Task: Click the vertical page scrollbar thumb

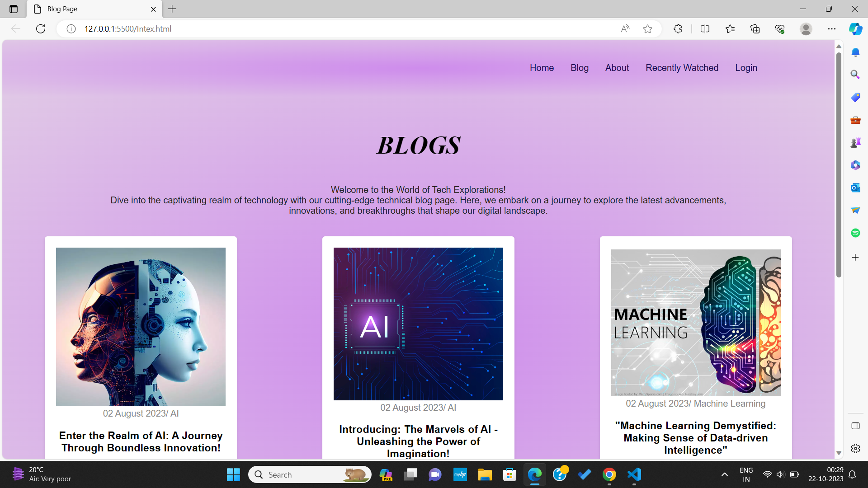Action: [x=839, y=163]
